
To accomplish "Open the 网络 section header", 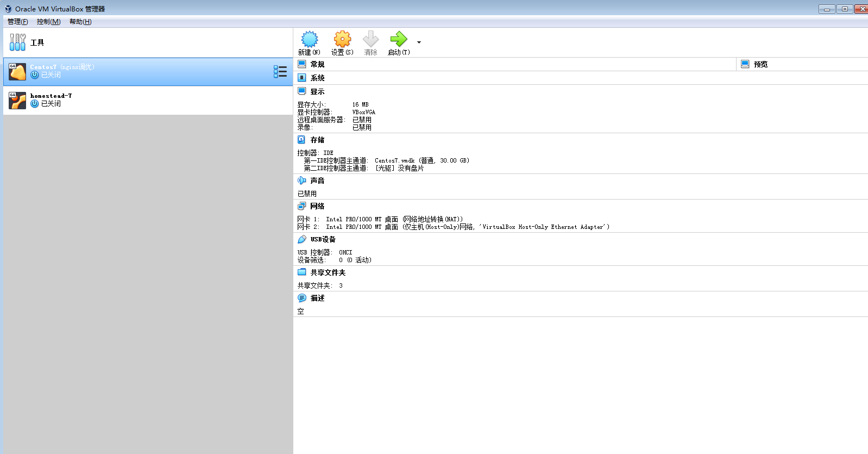I will [x=317, y=206].
